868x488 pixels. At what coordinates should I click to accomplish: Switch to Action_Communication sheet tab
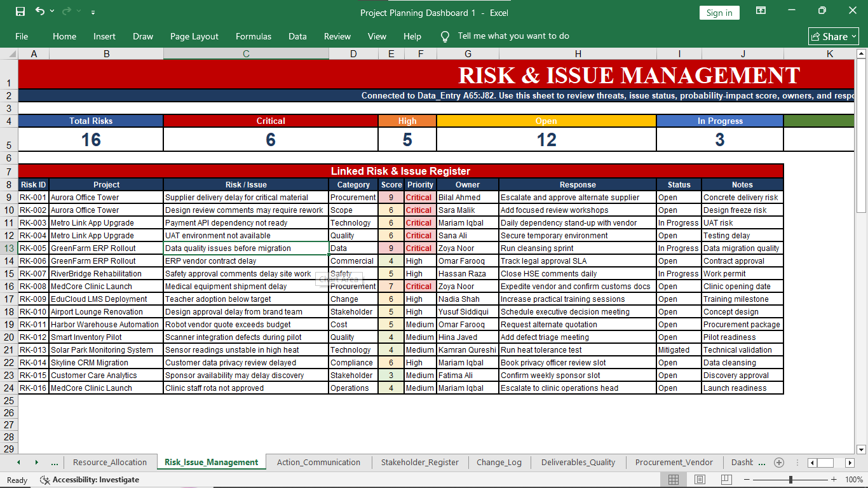(x=318, y=463)
